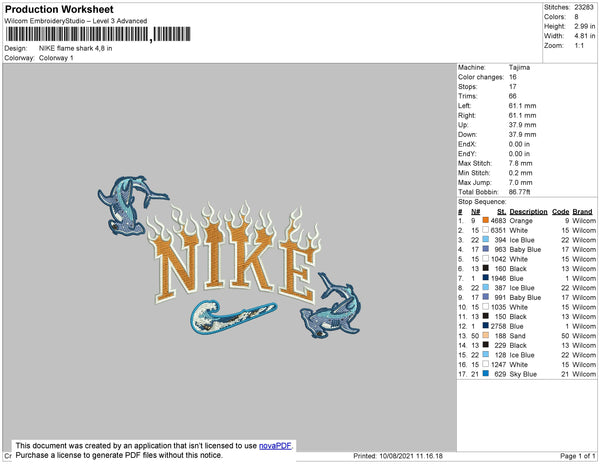Click the Height value 2.99 in
The image size is (600, 464).
[x=585, y=26]
